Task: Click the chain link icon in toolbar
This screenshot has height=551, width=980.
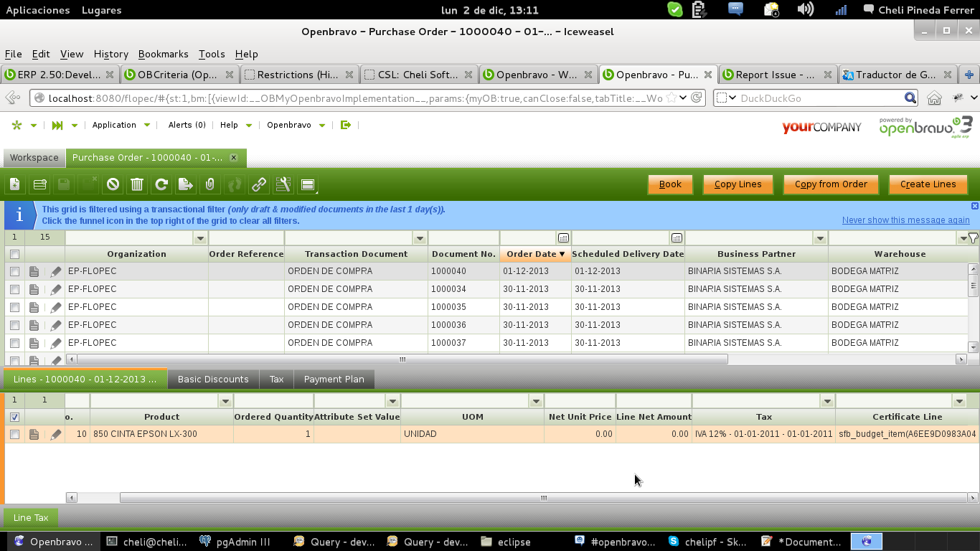Action: [259, 184]
